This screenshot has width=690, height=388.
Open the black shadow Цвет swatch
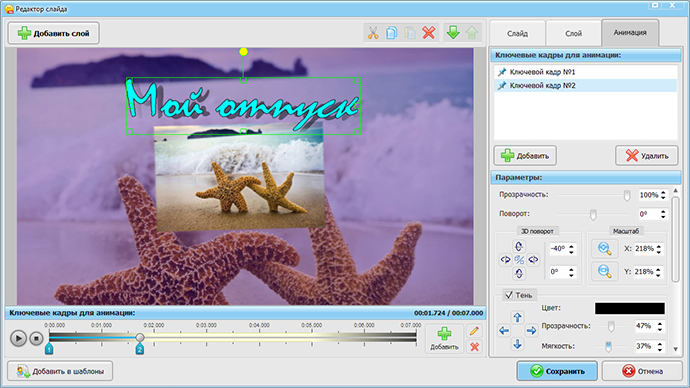tap(630, 308)
